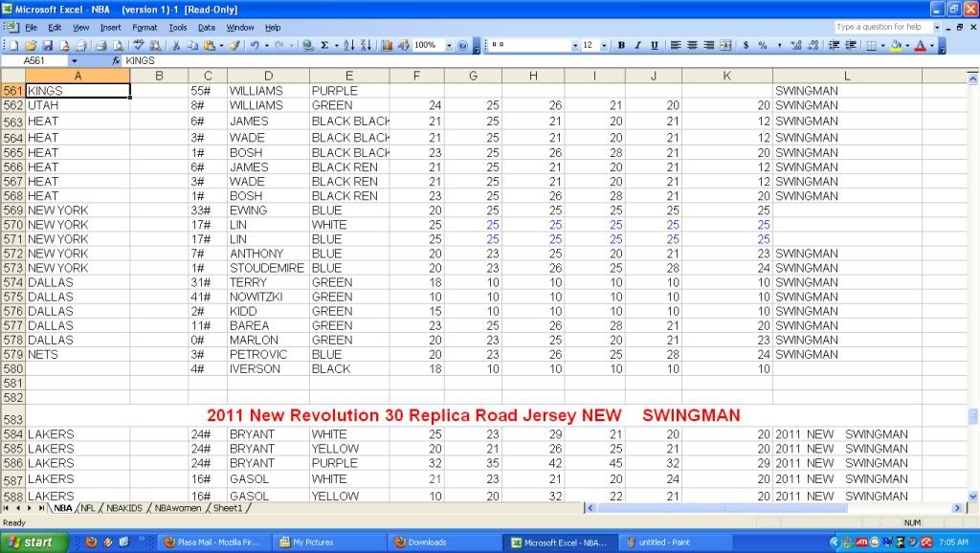This screenshot has width=980, height=553.
Task: Click the AutoSum sigma icon
Action: [325, 46]
